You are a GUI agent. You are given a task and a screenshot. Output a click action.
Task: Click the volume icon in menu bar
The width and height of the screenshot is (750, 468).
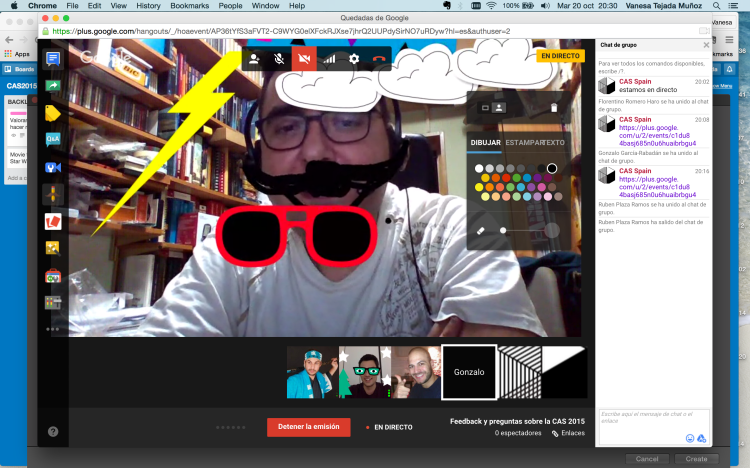(x=545, y=6)
